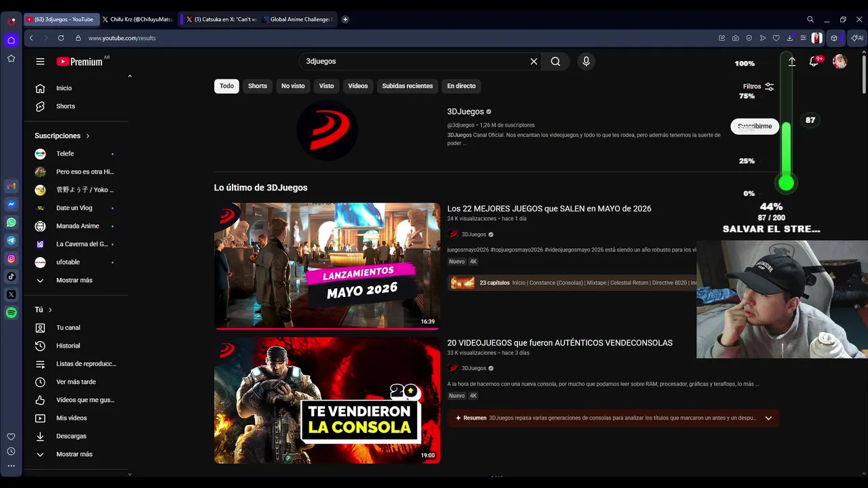The image size is (868, 488).
Task: Open browser downloads icon
Action: (790, 38)
